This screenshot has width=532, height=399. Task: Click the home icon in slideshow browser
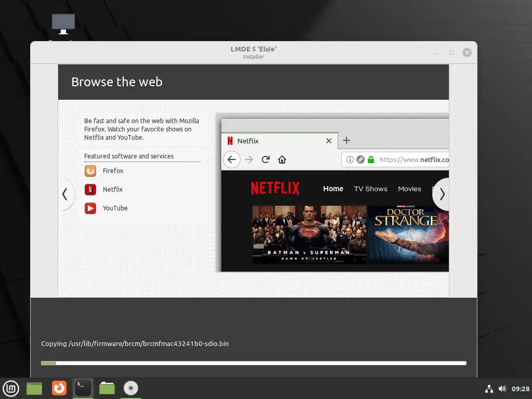(282, 159)
